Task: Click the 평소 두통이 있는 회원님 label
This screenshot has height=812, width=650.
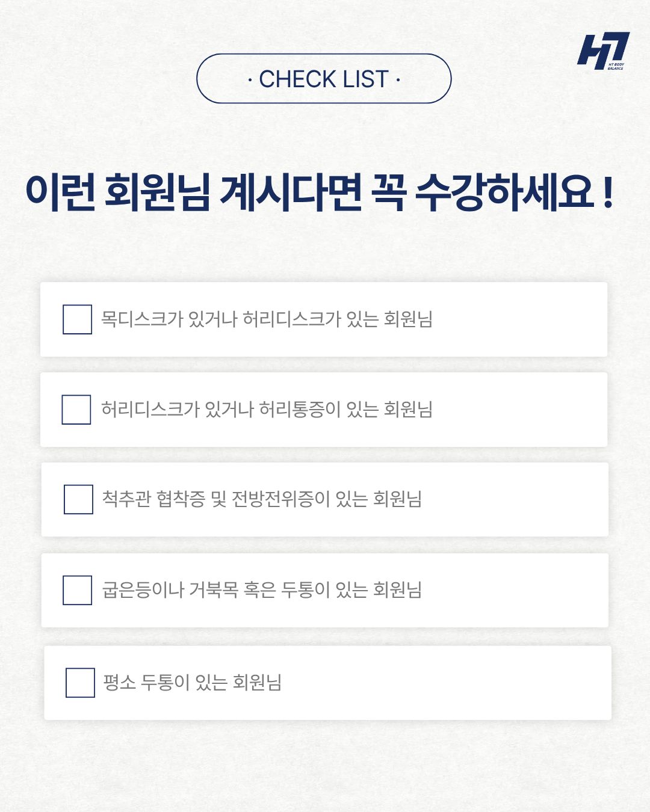Action: (x=192, y=683)
